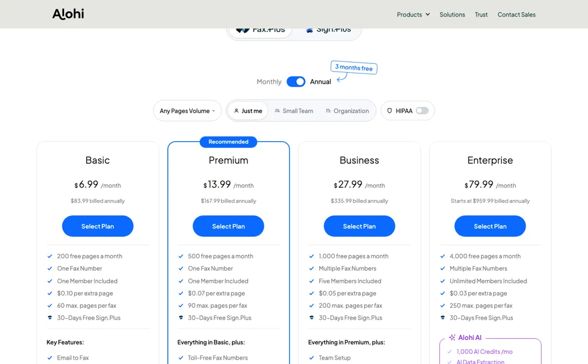Click checkmark beside Team Setup

click(311, 358)
